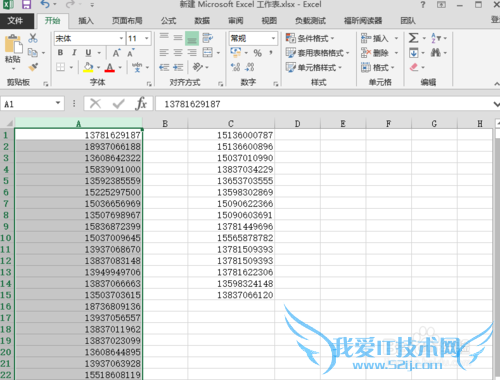
Task: Switch to the 页面布局 tab
Action: 127,21
